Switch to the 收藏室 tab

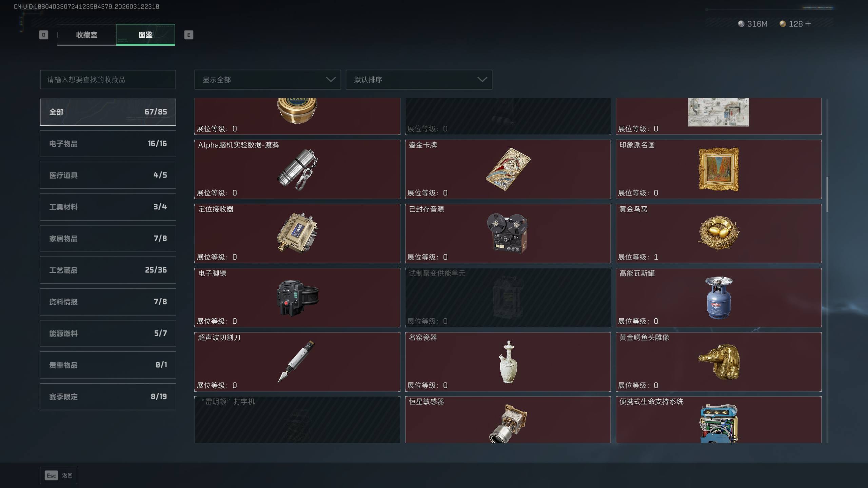87,35
